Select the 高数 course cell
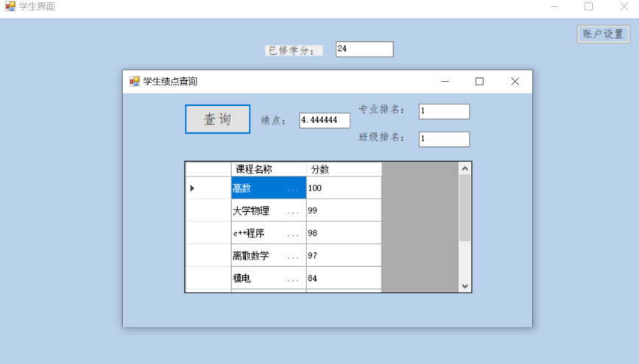 point(269,188)
